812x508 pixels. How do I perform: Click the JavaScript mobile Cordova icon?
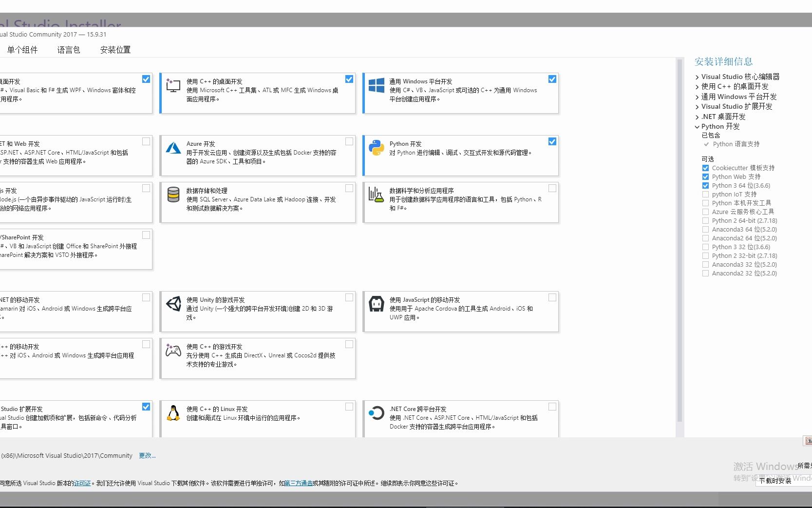(377, 304)
